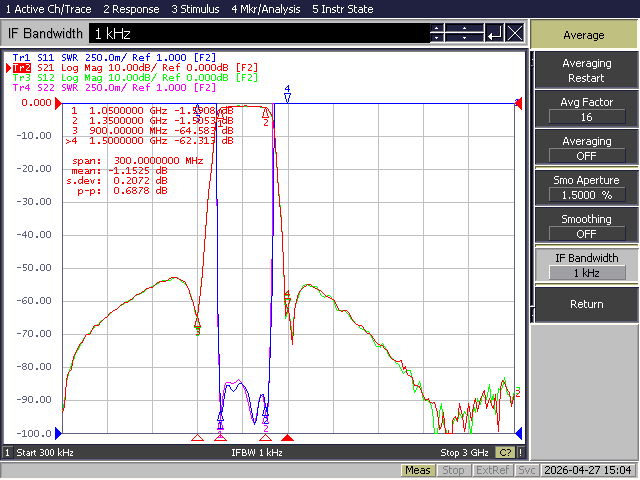The image size is (640, 480).
Task: Click marker 1 row 1.0500000 GHz readout
Action: (x=152, y=111)
